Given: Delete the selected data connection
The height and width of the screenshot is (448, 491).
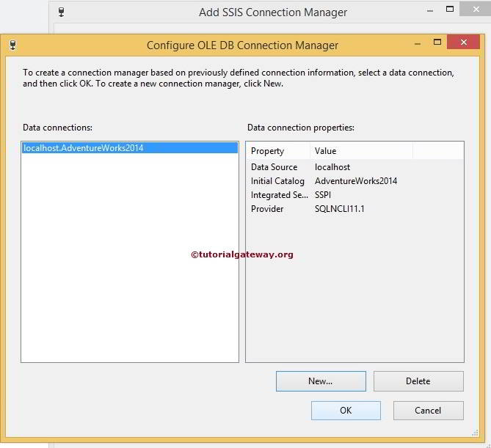Looking at the screenshot, I should pos(418,381).
